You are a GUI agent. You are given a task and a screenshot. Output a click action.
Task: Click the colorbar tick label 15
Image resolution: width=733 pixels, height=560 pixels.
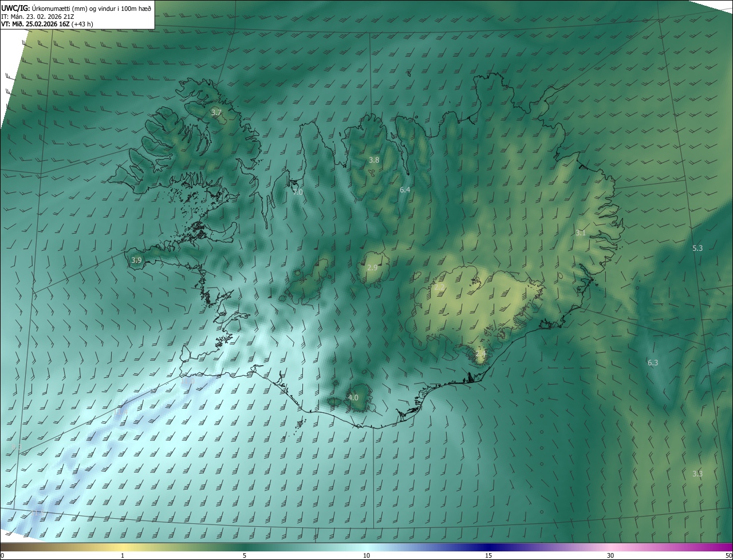tap(488, 555)
